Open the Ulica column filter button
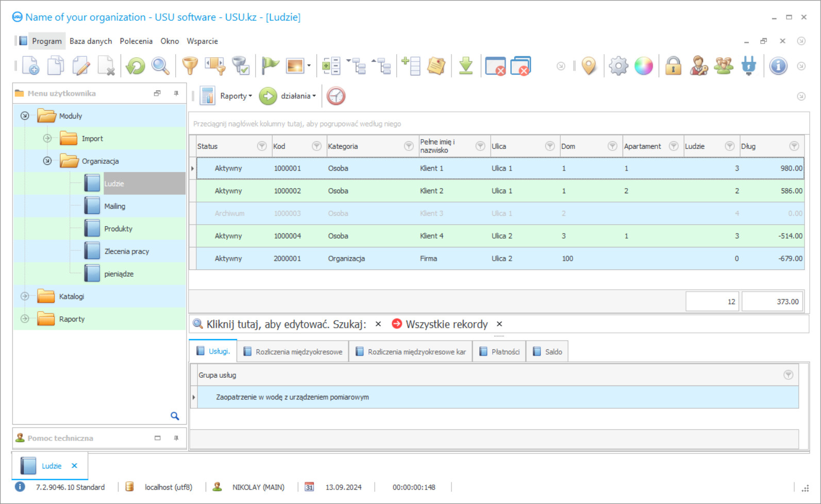821x504 pixels. [550, 146]
